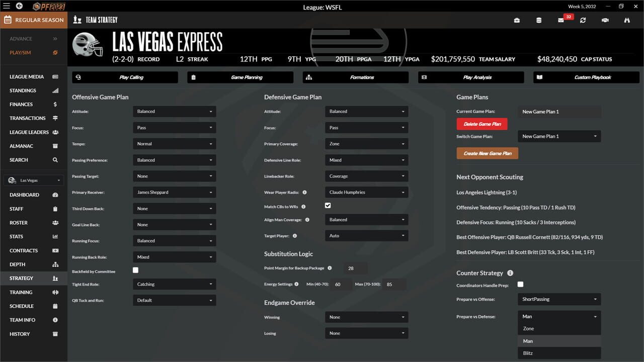
Task: Open the hamburger menu top left
Action: pyautogui.click(x=7, y=7)
